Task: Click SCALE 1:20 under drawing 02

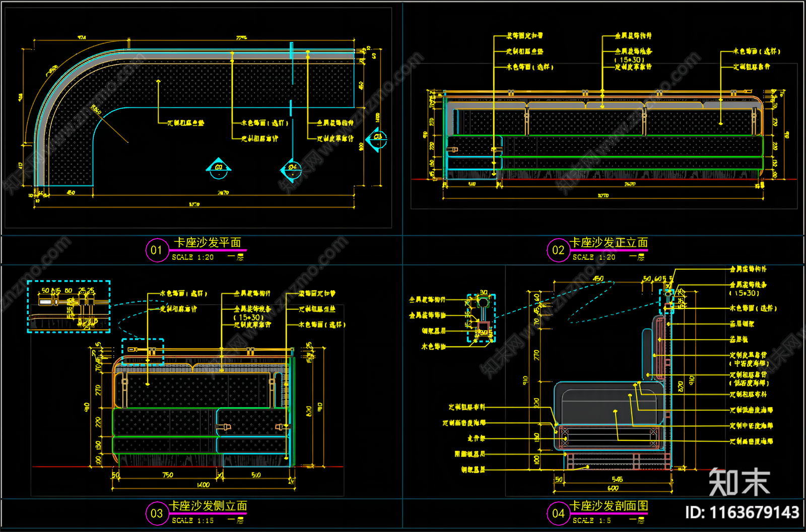Action: pyautogui.click(x=594, y=257)
